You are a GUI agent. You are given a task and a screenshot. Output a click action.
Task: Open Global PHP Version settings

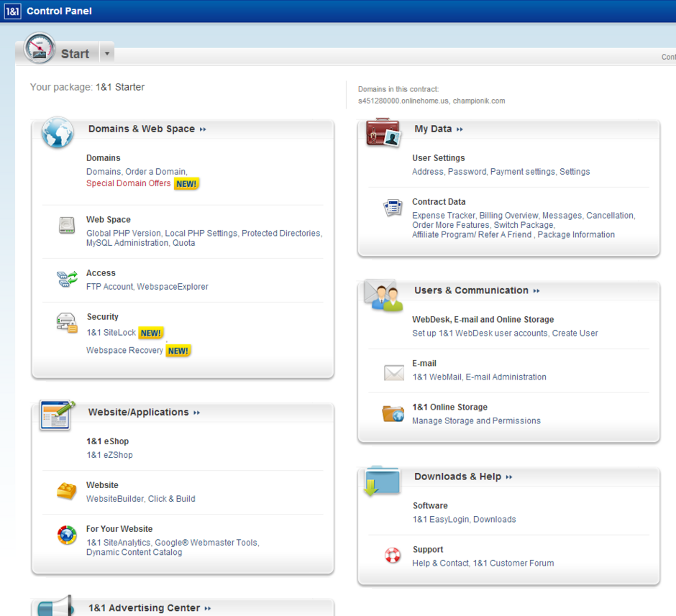[123, 233]
